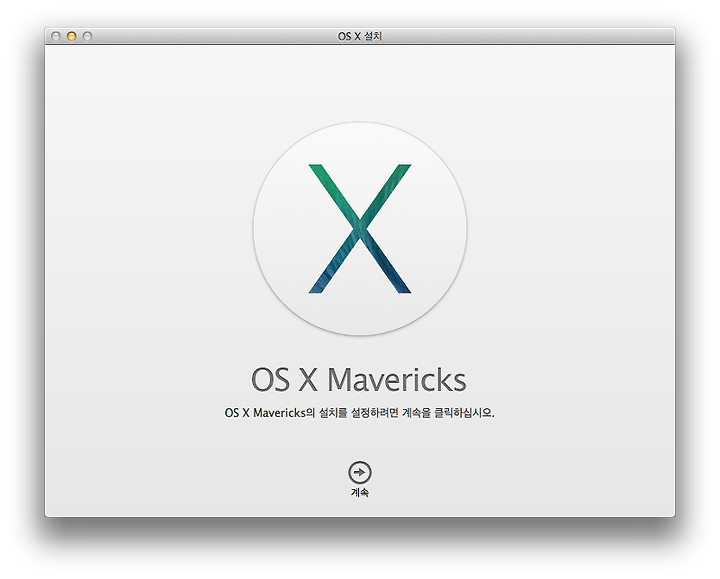
Task: Click the "OS X 설치" window title
Action: (x=360, y=36)
